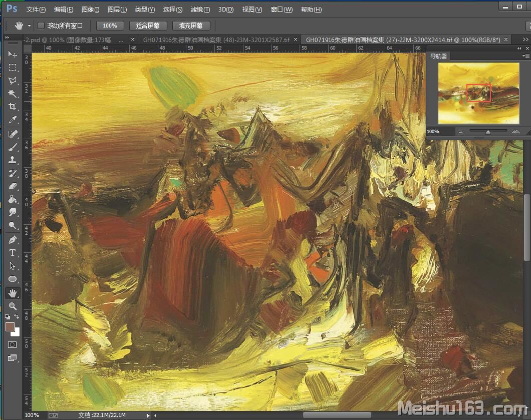Click the Navigator painting thumbnail preview
Screen dimensions: 531x420
coord(478,93)
